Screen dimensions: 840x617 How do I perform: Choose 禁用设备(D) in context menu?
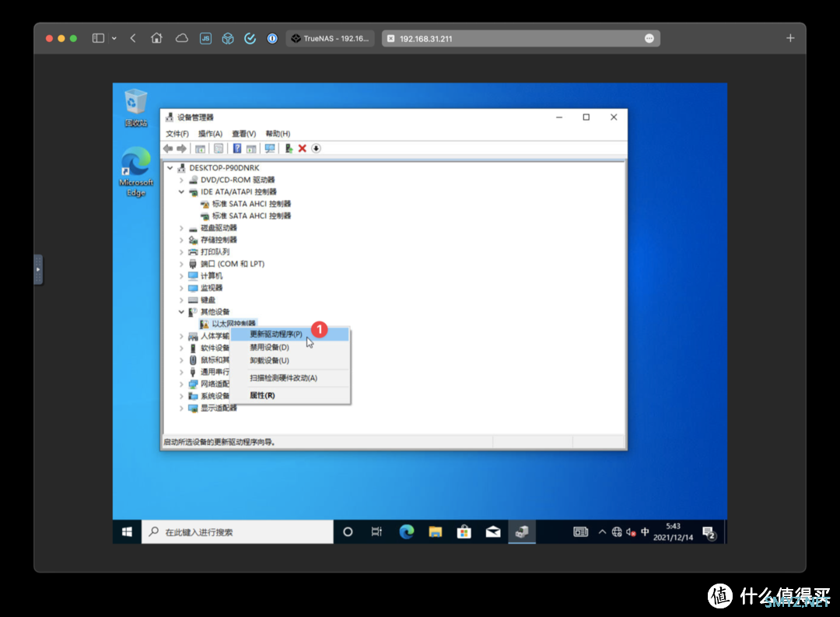(290, 347)
